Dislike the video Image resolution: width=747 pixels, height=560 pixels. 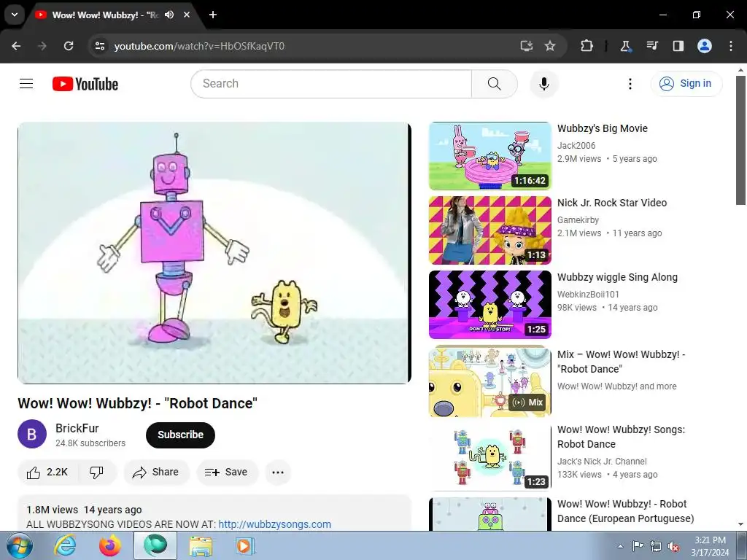pos(97,472)
